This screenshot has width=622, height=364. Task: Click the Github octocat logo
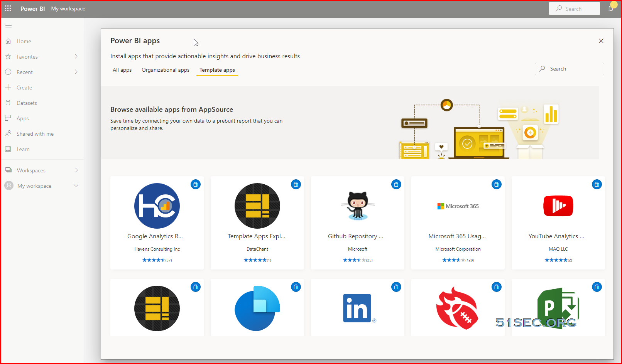(358, 206)
